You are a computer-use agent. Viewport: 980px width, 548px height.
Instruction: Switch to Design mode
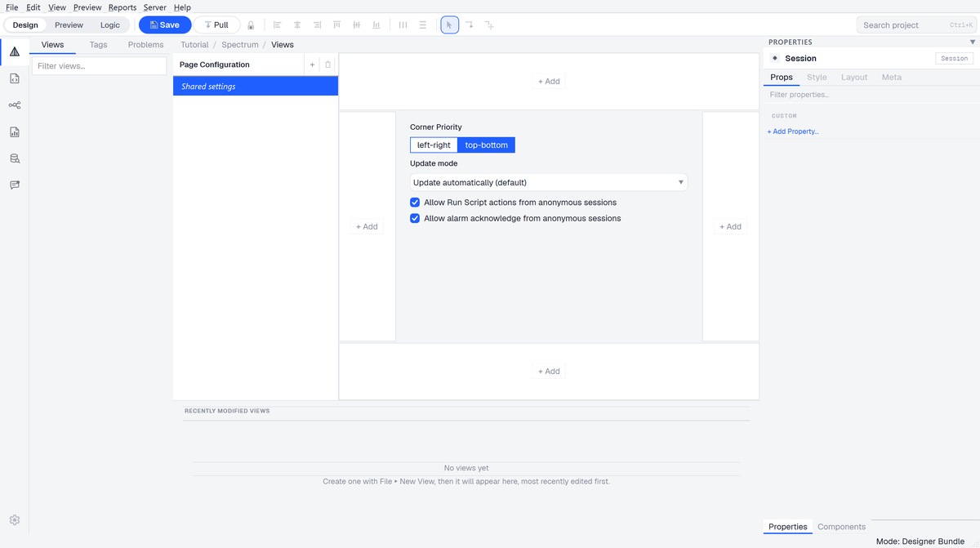pos(25,25)
